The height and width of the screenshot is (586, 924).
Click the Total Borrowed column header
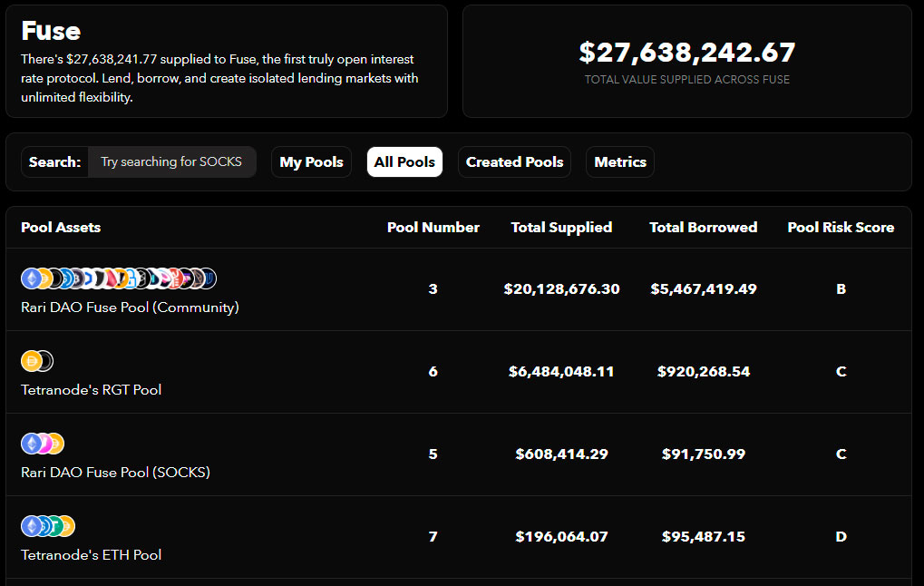(703, 227)
